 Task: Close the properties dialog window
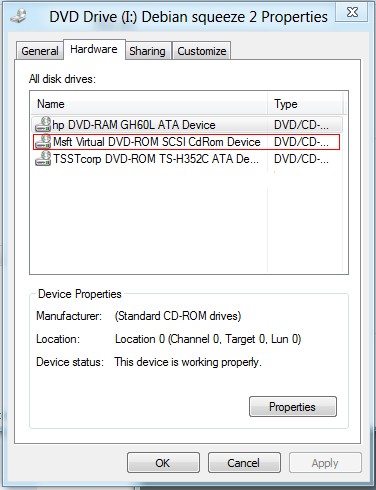[352, 13]
